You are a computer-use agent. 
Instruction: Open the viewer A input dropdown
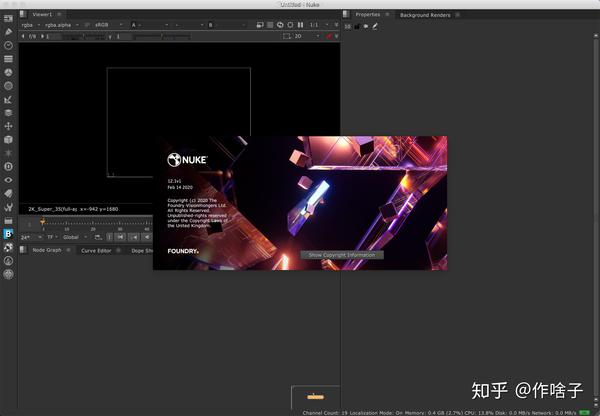(150, 25)
